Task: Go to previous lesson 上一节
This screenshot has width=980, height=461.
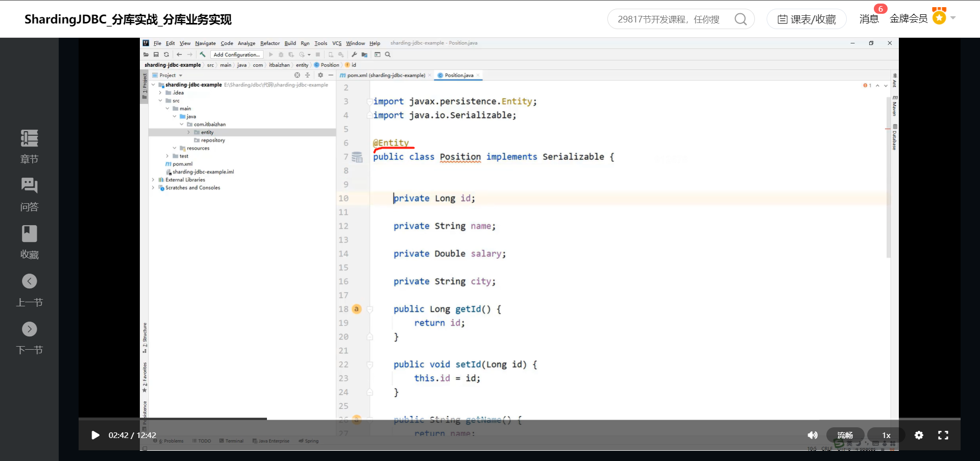Action: [x=29, y=281]
